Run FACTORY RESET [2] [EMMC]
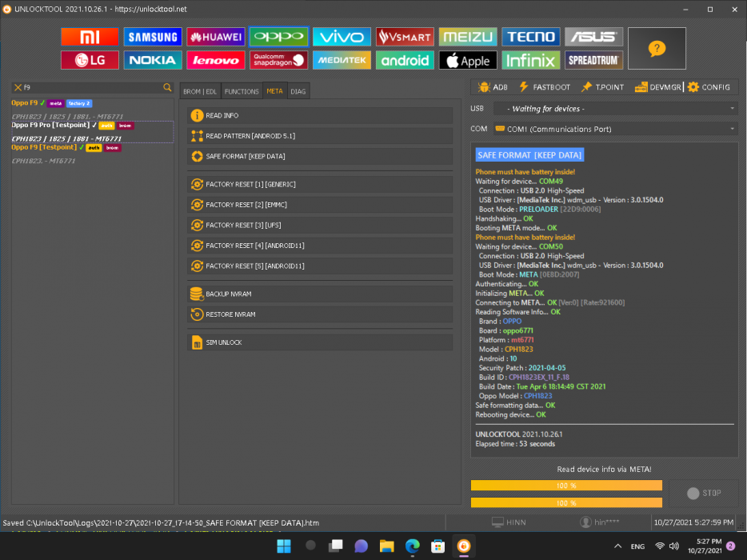 coord(320,205)
